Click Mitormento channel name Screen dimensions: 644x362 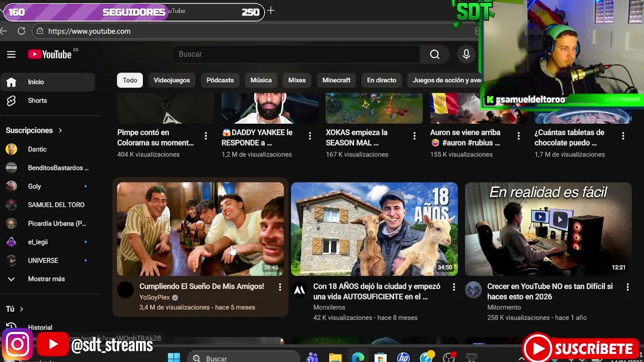(x=504, y=308)
